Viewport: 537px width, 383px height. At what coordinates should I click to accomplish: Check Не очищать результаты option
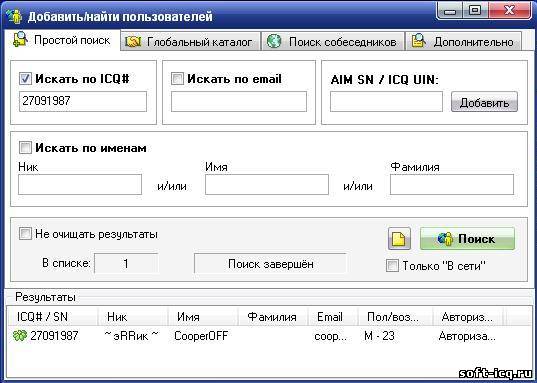[x=25, y=234]
